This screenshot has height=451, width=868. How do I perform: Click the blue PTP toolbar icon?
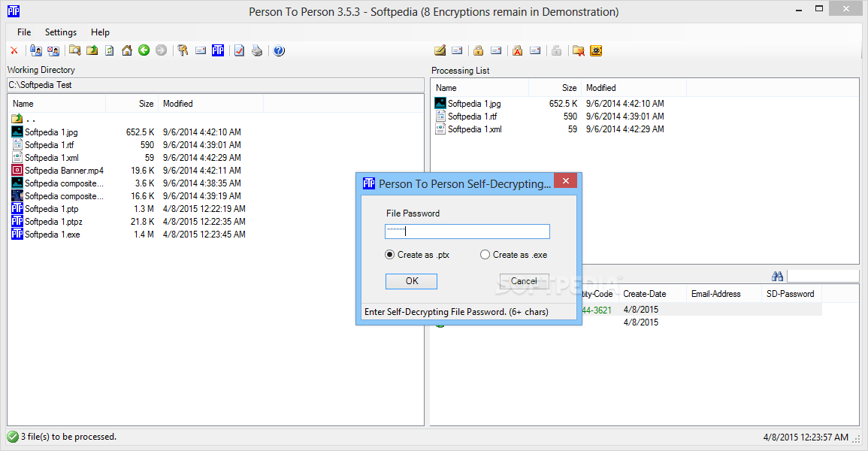[218, 51]
